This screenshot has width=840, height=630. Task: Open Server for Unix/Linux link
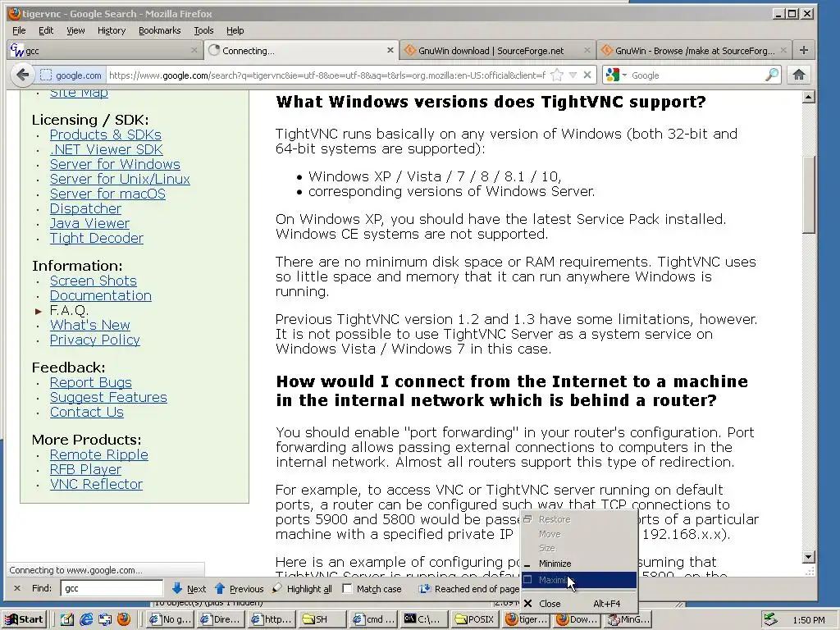click(x=120, y=179)
